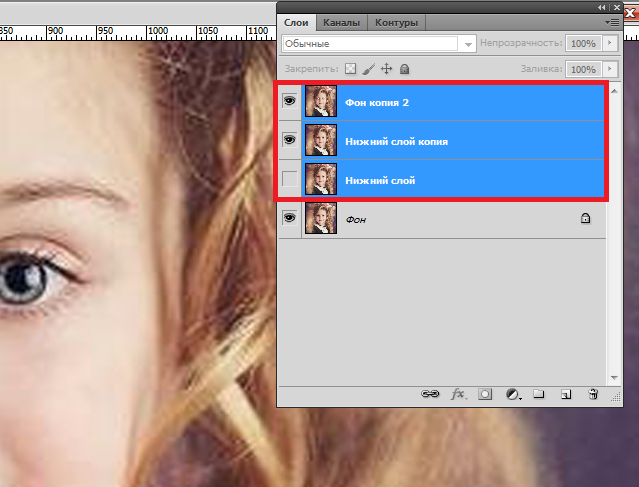Hide the Нижний слой копия layer
Viewport: 639px width, 487px height.
point(290,140)
